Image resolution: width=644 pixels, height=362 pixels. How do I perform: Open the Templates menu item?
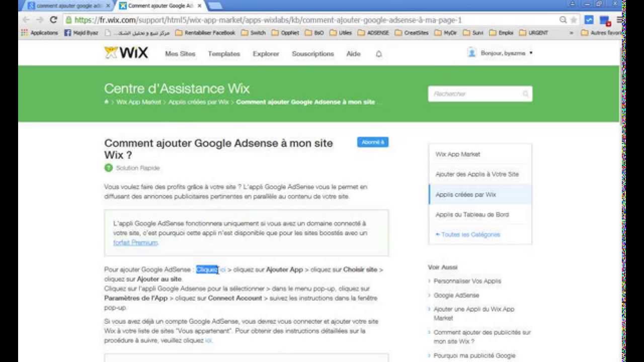pyautogui.click(x=224, y=54)
